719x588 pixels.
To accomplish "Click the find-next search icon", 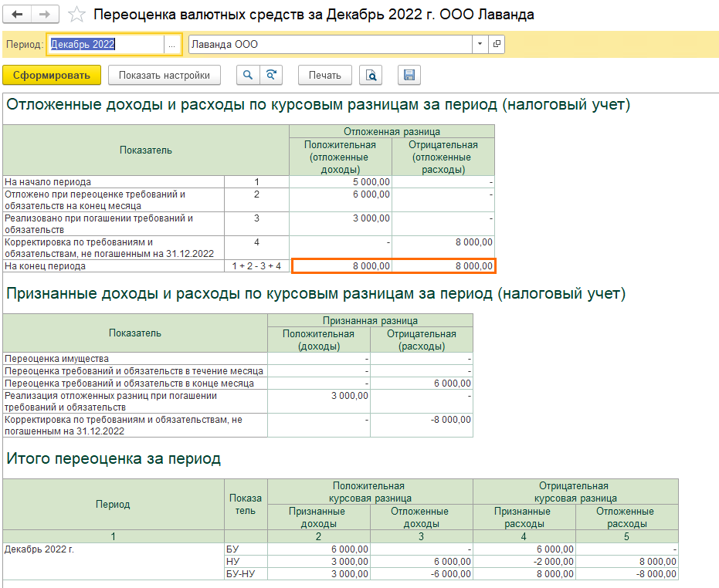I will [271, 75].
